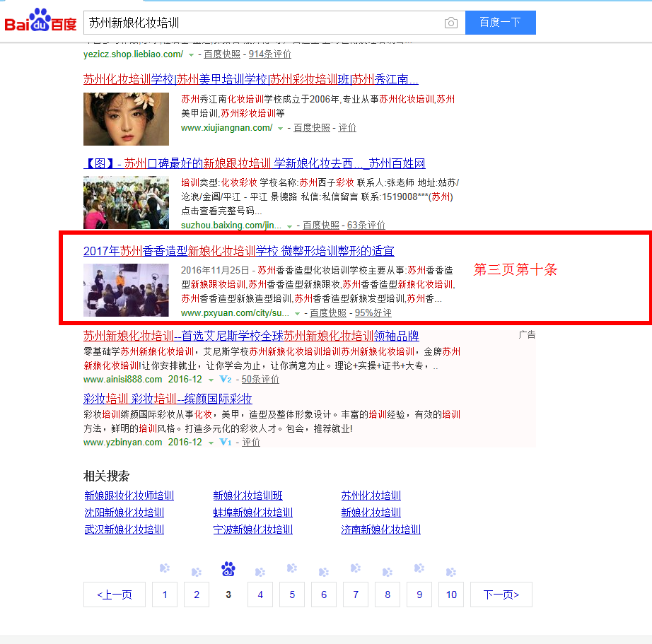Image resolution: width=652 pixels, height=644 pixels.
Task: Go to results page 9
Action: point(419,595)
